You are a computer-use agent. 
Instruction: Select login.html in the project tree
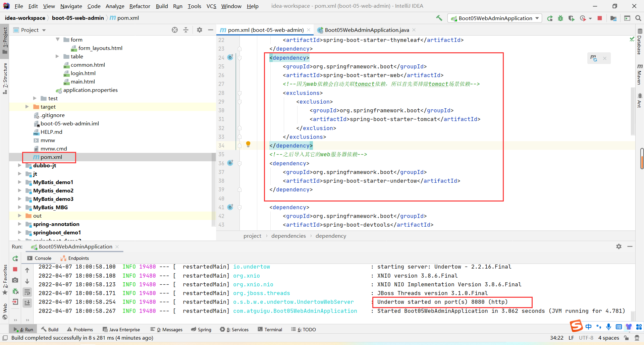pos(83,73)
